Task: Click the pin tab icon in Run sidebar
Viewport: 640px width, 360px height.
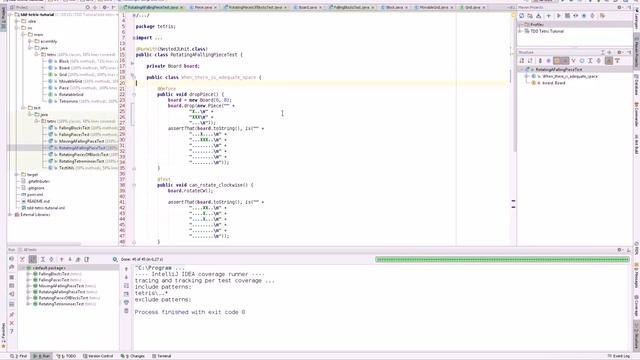Action: (11, 314)
